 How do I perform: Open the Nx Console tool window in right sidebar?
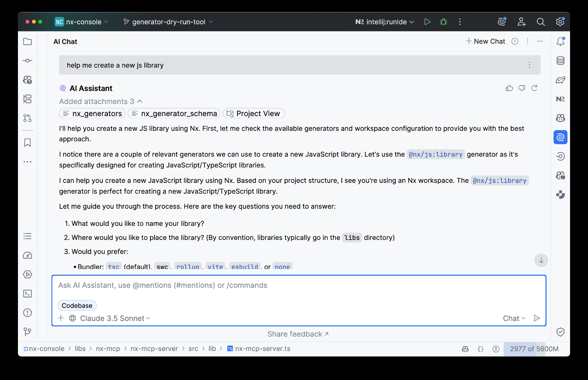point(560,99)
